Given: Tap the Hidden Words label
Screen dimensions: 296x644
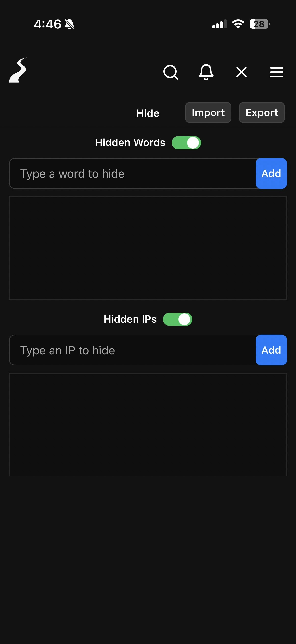Looking at the screenshot, I should tap(130, 142).
